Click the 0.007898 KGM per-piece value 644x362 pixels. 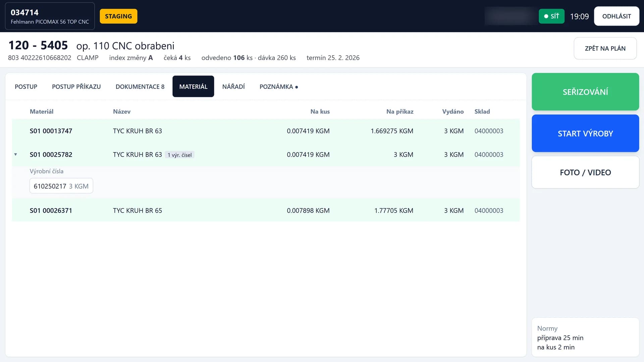coord(308,210)
